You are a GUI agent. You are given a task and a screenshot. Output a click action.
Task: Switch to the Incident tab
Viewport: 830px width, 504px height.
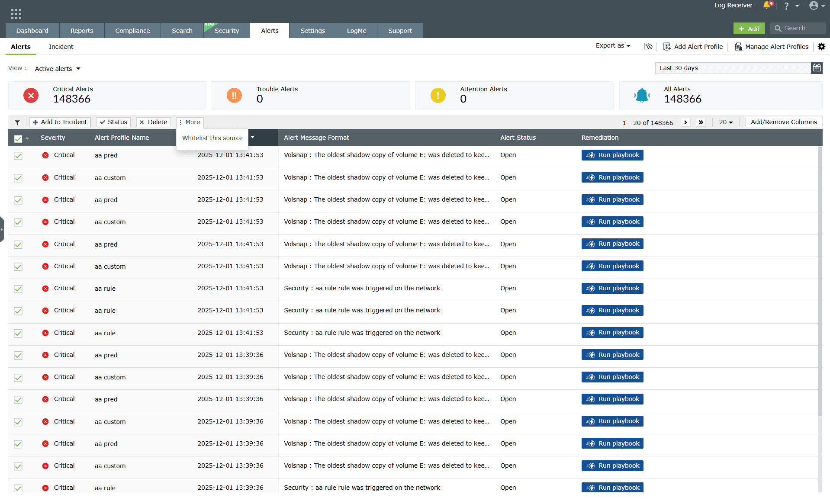61,47
